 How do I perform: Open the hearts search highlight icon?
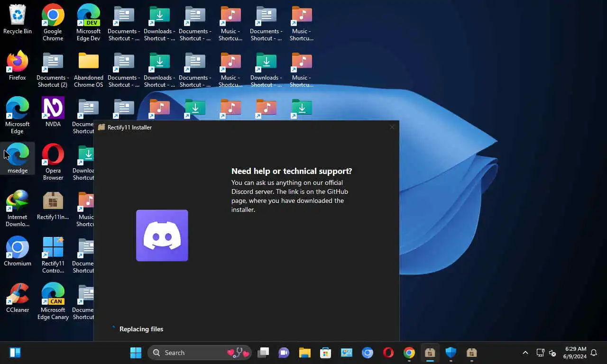point(239,353)
